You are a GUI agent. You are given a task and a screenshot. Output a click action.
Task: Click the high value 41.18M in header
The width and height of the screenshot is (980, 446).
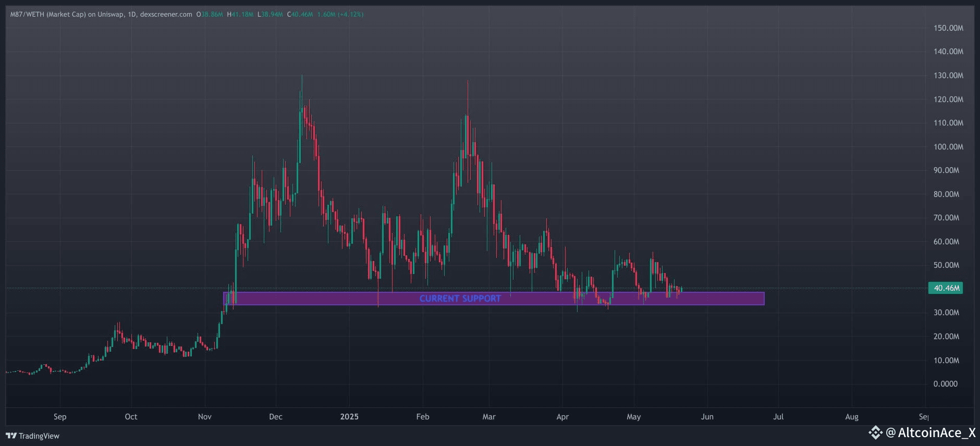point(242,14)
